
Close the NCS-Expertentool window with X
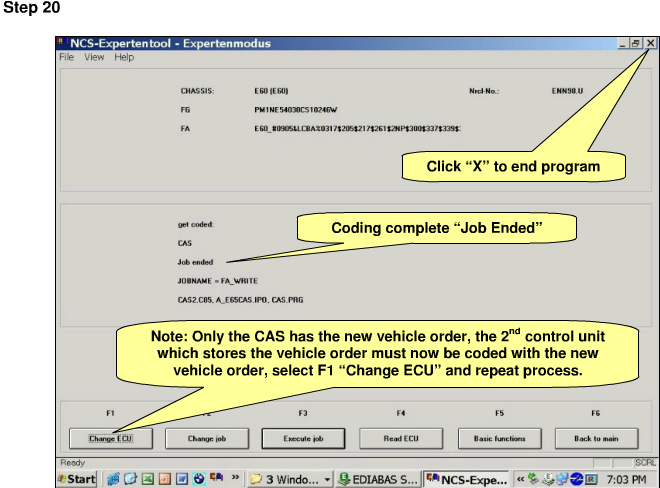coord(650,43)
